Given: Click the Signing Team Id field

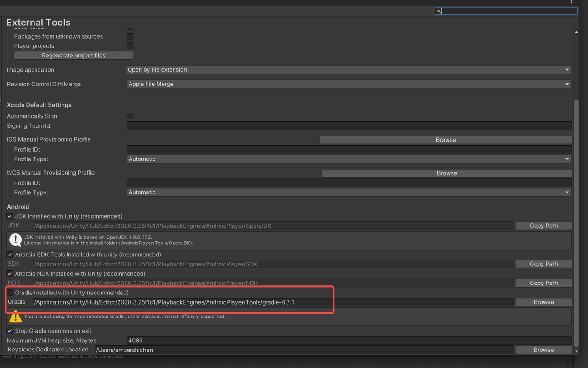Looking at the screenshot, I should coord(349,125).
